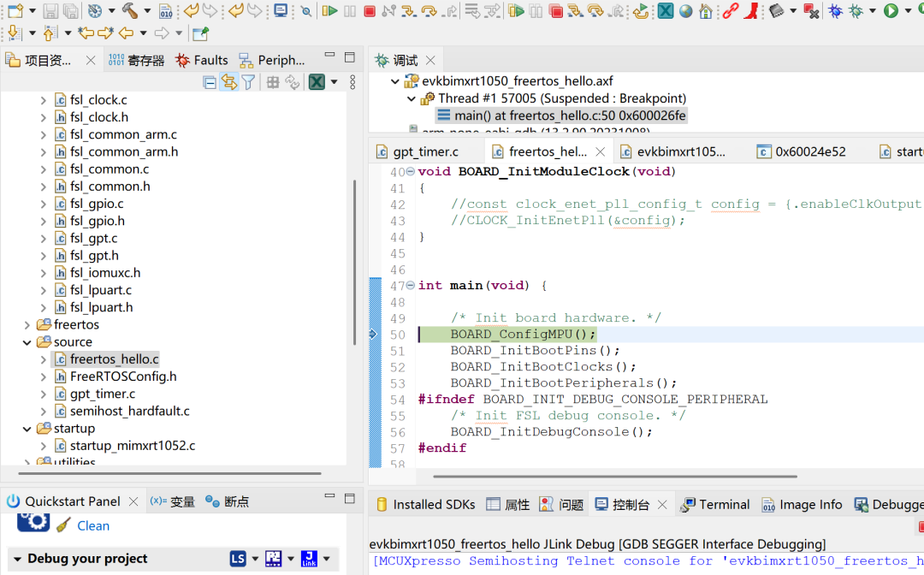Screen dimensions: 924x575
Task: Click the teal X MCUXpresso icon
Action: pos(666,10)
